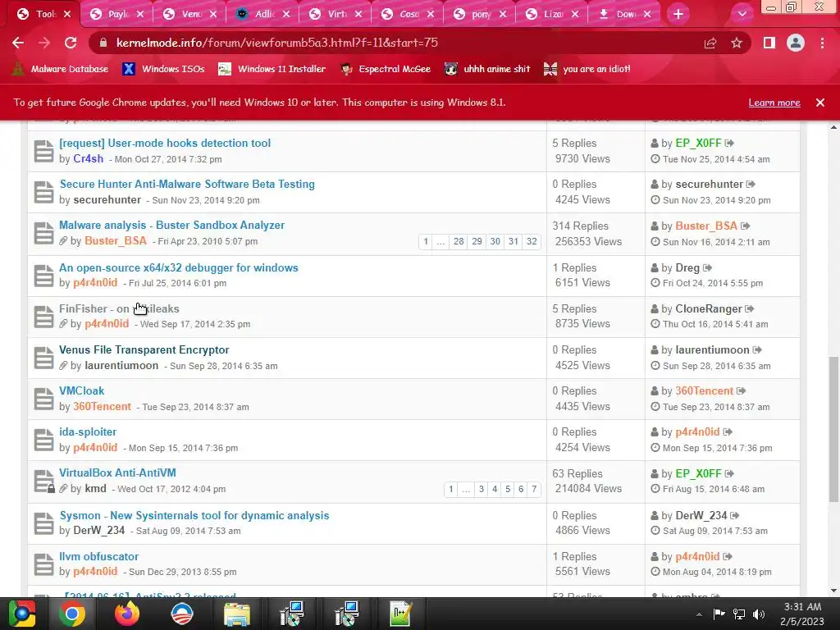Switch to the pony tab
The image size is (840, 630).
(x=479, y=14)
